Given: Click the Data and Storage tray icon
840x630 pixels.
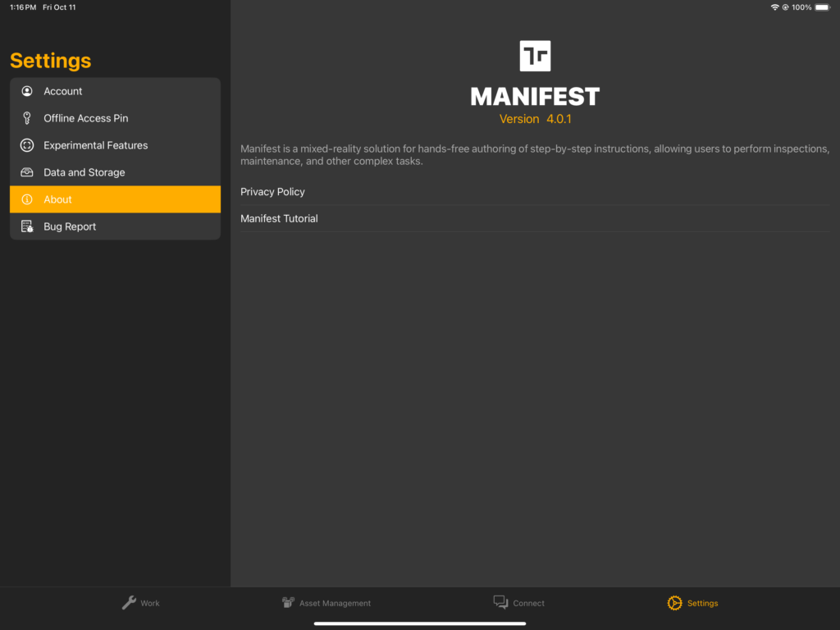Looking at the screenshot, I should [x=27, y=172].
